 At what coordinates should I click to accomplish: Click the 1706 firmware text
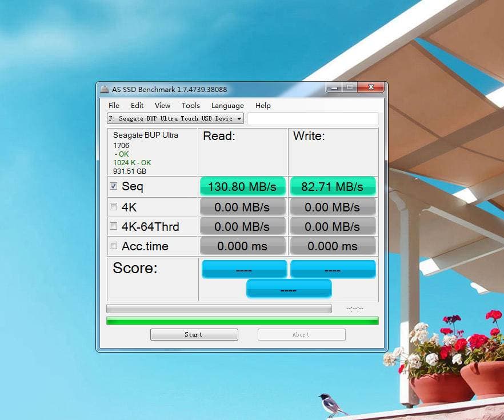[121, 146]
